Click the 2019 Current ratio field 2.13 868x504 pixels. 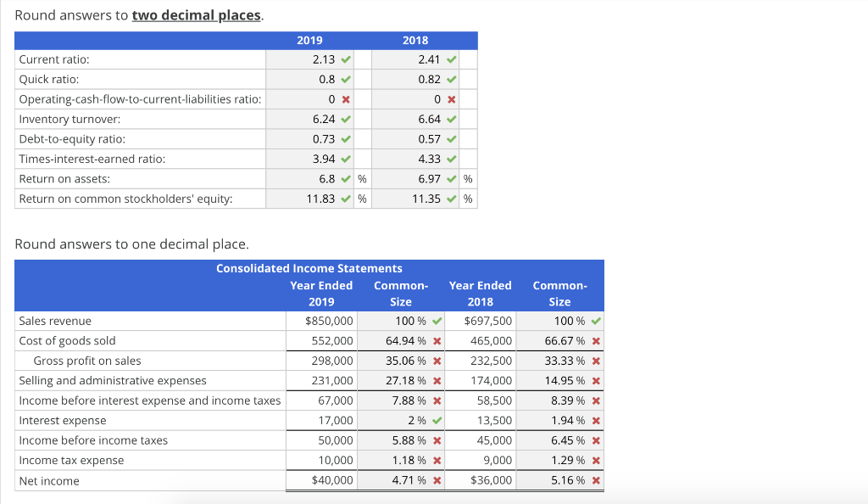click(310, 59)
